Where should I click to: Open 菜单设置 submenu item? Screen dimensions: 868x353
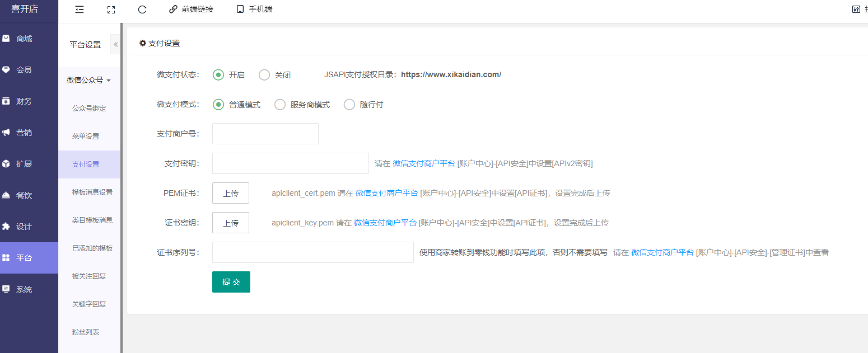89,136
